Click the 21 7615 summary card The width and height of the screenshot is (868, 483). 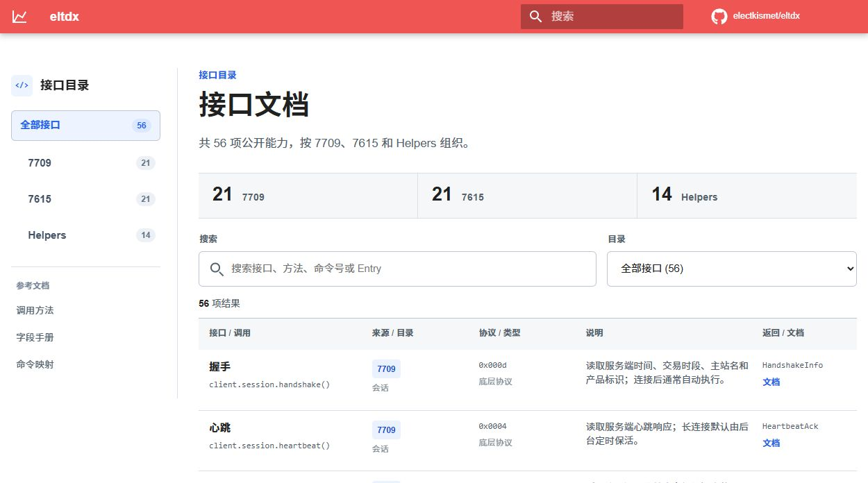coord(527,195)
